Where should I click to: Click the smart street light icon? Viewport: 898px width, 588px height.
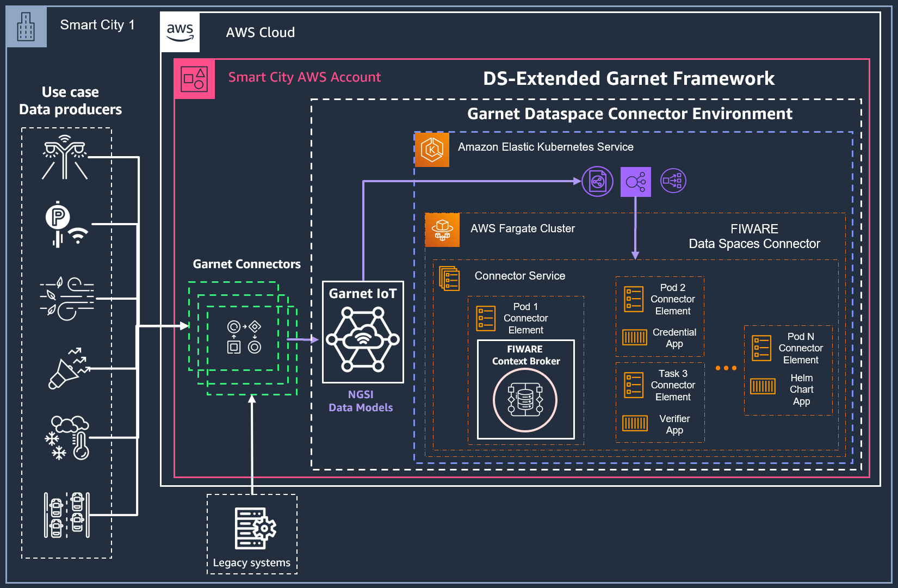(65, 157)
